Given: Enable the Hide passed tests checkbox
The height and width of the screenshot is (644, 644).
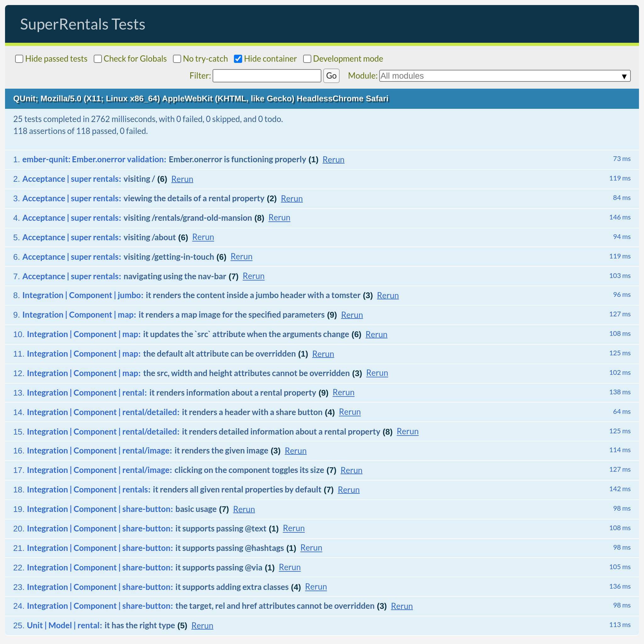Looking at the screenshot, I should [19, 59].
